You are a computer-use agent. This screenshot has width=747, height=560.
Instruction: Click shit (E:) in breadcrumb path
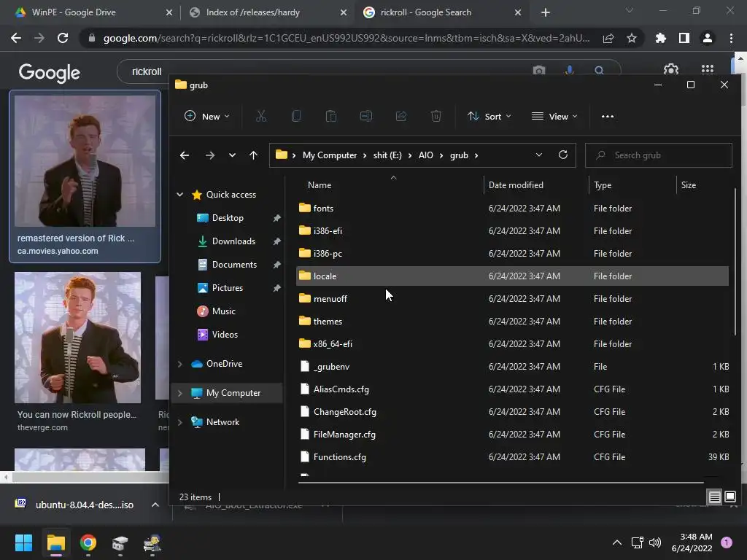387,155
